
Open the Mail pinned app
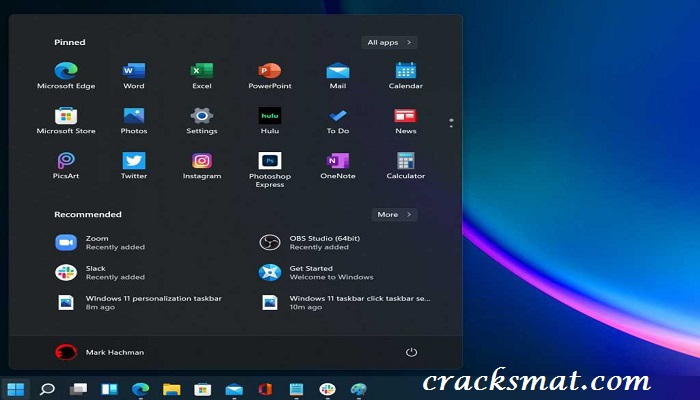[338, 75]
